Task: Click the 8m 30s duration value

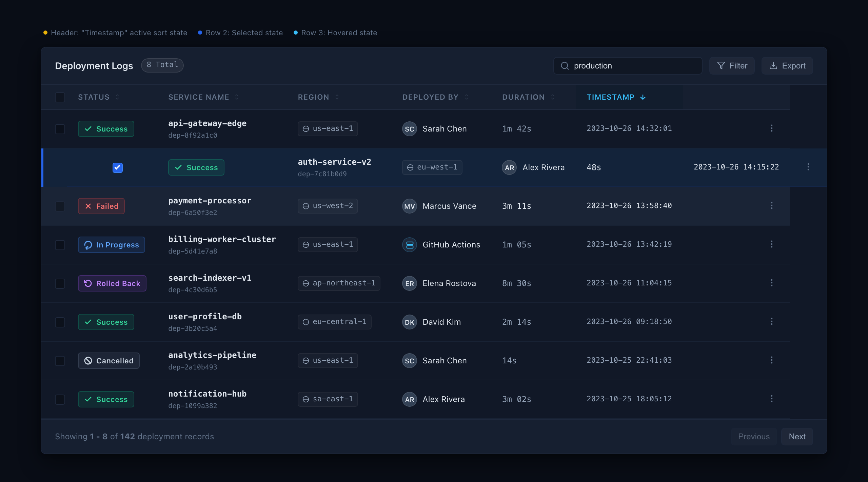Action: [517, 283]
